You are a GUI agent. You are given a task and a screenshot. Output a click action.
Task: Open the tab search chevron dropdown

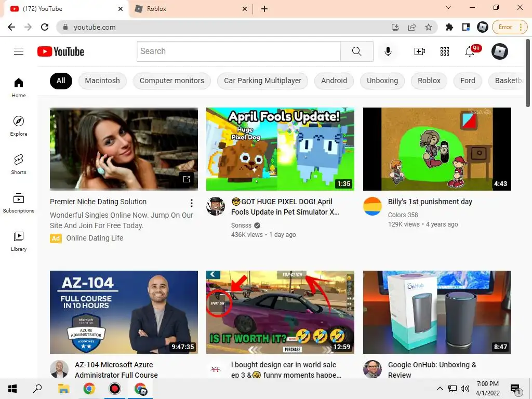point(448,7)
